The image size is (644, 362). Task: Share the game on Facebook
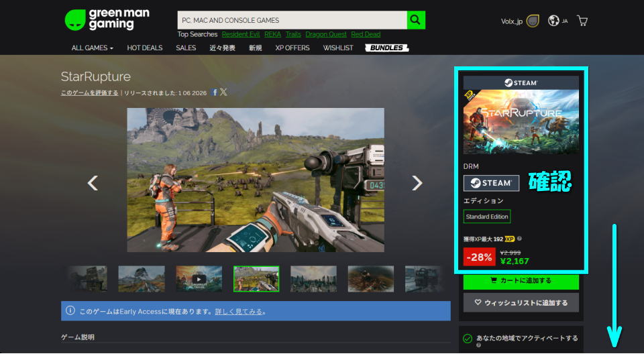215,93
